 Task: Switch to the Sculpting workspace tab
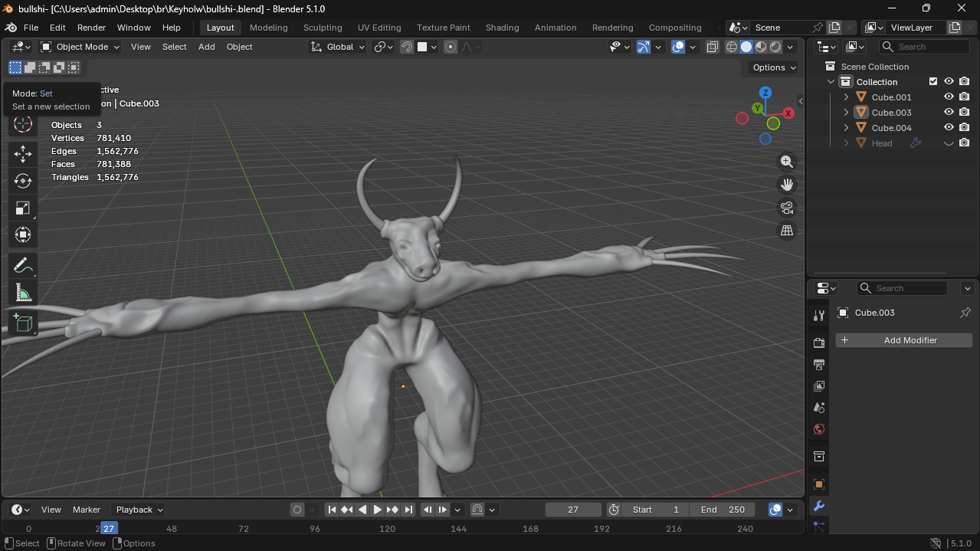pos(323,28)
